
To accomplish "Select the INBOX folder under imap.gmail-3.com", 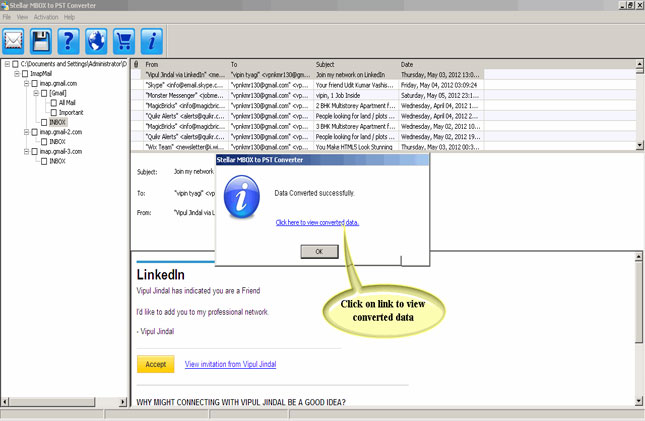I will point(57,161).
